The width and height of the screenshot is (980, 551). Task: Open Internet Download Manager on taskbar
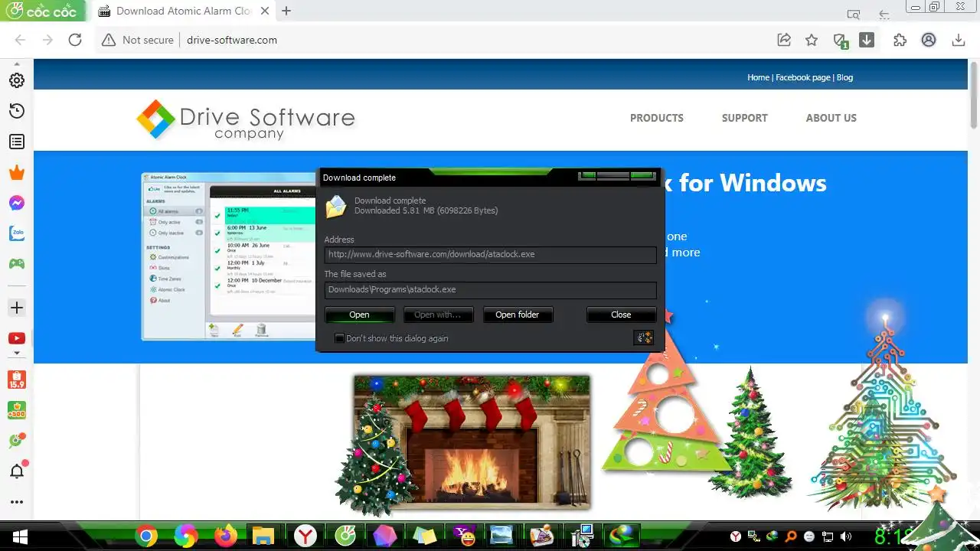(x=622, y=536)
